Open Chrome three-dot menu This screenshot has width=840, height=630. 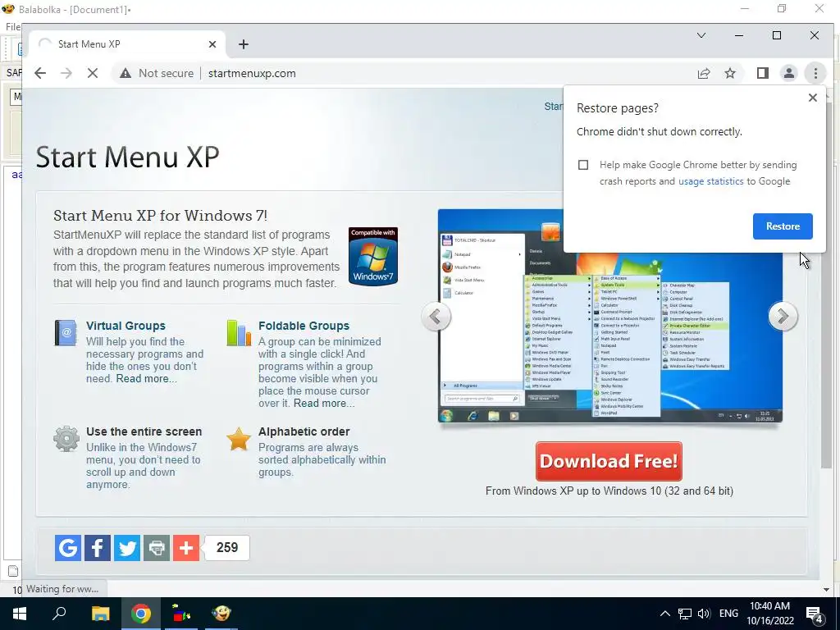[x=815, y=73]
